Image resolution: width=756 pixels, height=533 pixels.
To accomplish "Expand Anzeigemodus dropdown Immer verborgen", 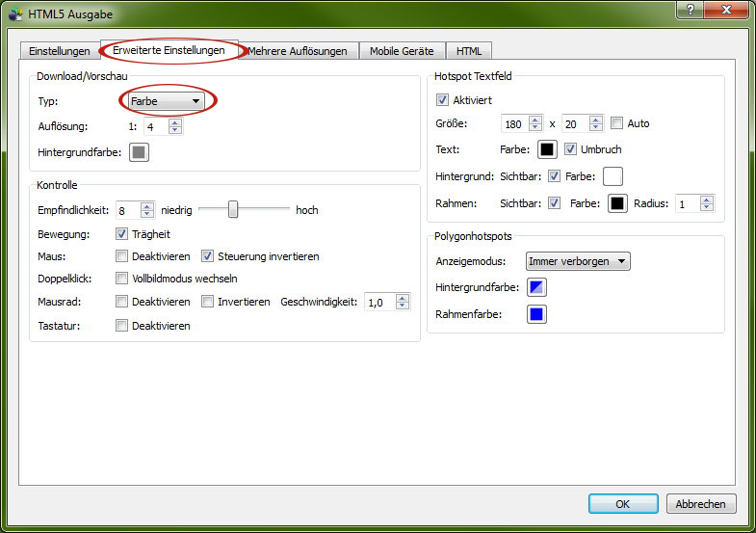I will pos(578,261).
